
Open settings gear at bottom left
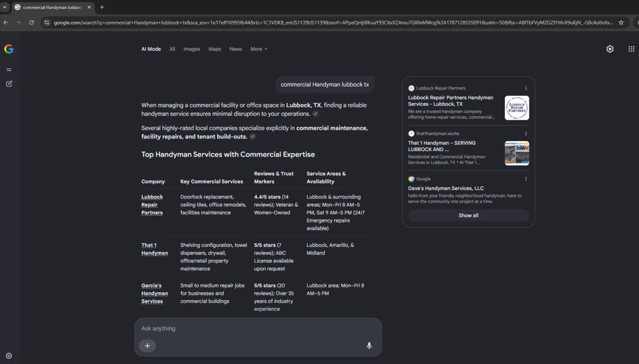pos(9,356)
